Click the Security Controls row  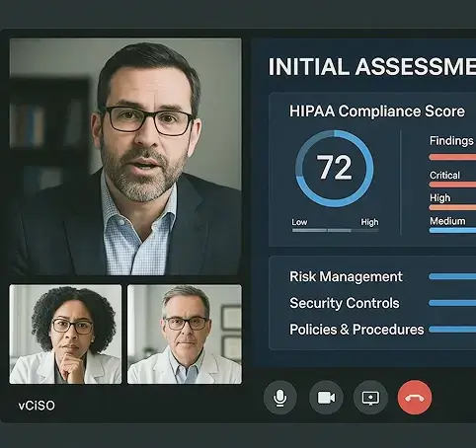pos(382,303)
